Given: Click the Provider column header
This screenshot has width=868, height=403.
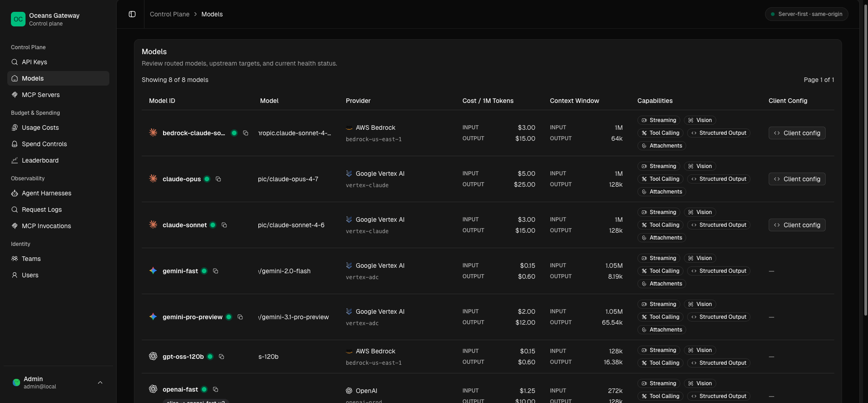Looking at the screenshot, I should [358, 101].
